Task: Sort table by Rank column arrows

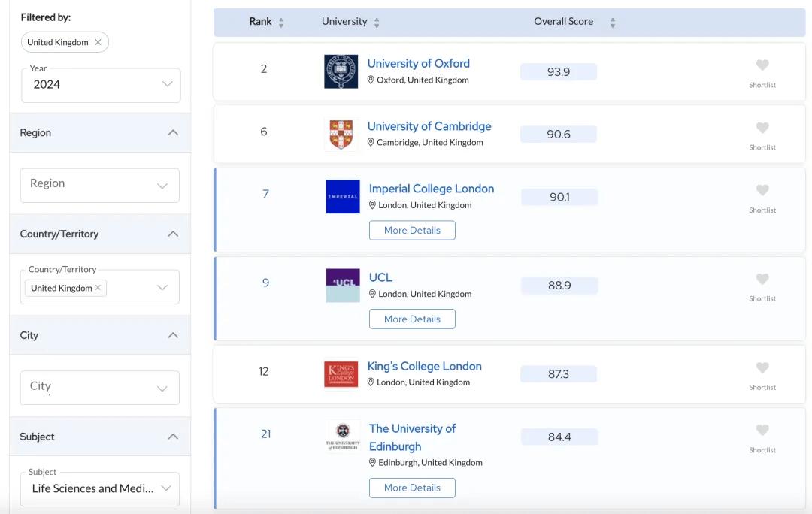Action: [x=280, y=23]
